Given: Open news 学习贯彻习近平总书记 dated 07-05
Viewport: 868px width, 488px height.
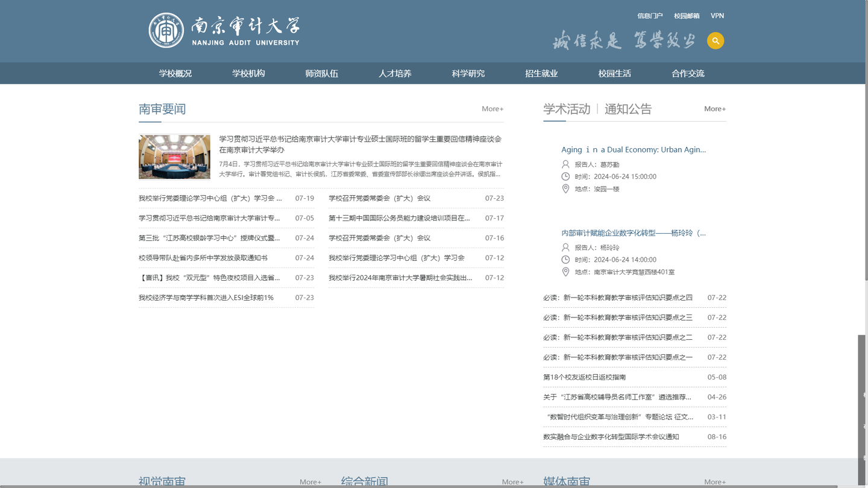Looking at the screenshot, I should pos(209,218).
